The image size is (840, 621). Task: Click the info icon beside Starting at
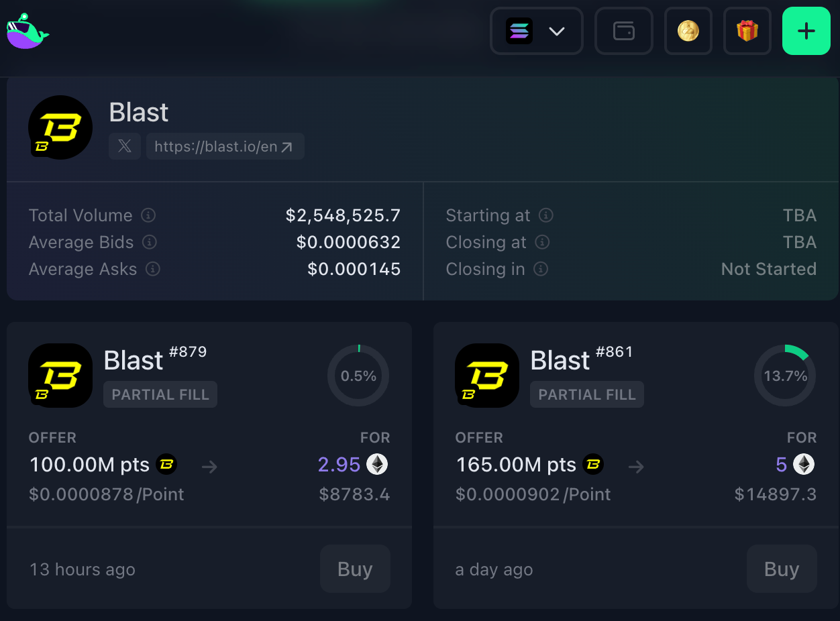click(546, 215)
